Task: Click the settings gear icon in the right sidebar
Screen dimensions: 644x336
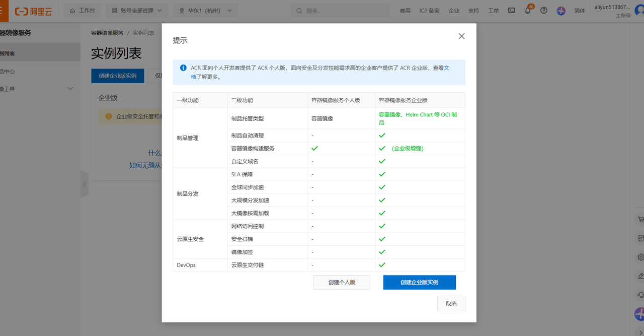Action: 640,257
